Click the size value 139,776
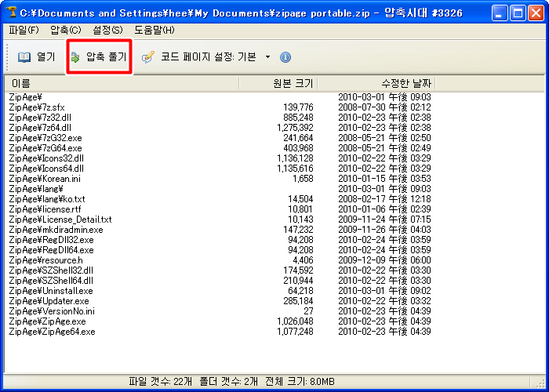This screenshot has width=549, height=392. 298,107
